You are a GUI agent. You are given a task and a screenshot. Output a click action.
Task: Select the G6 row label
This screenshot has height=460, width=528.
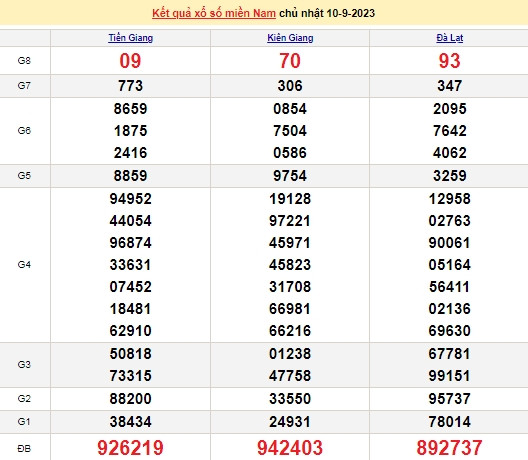point(24,130)
